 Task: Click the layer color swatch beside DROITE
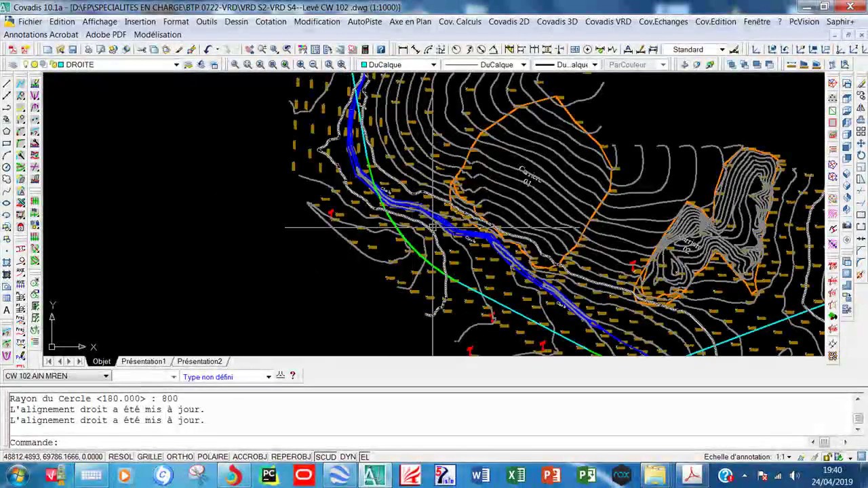pos(60,64)
